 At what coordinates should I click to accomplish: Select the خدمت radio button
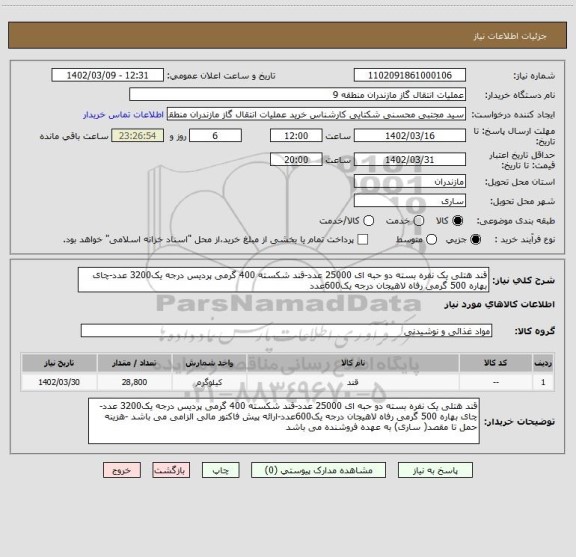coord(419,221)
